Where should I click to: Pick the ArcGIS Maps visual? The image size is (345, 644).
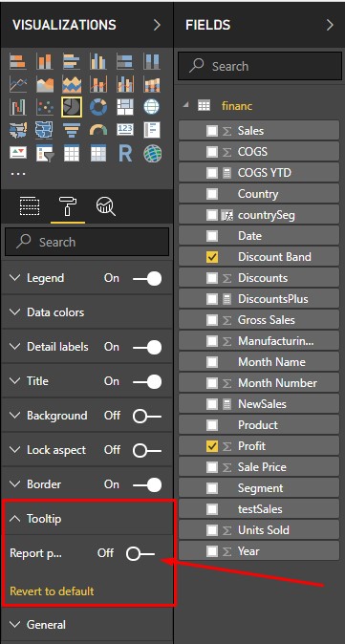tap(152, 153)
